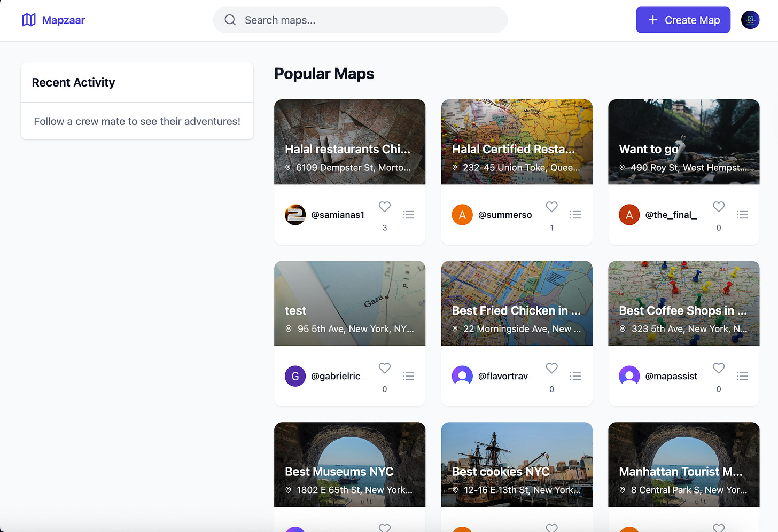
Task: Click the 22 Morningside Ave address
Action: (522, 329)
